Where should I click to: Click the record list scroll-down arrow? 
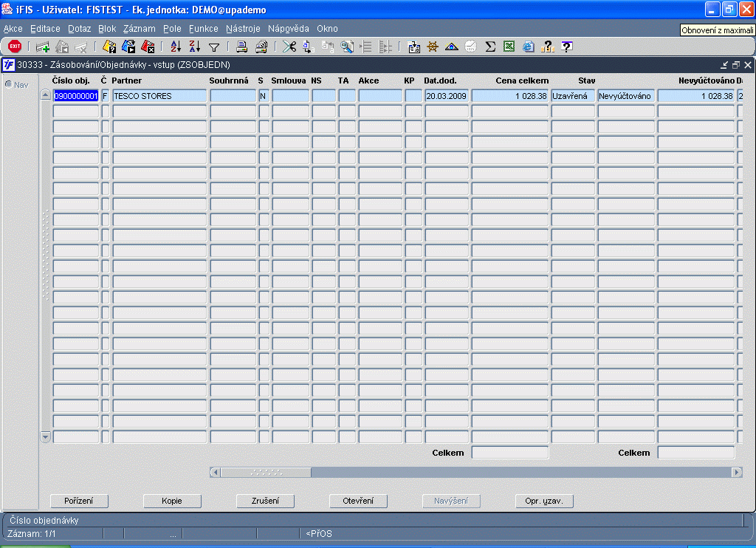45,437
